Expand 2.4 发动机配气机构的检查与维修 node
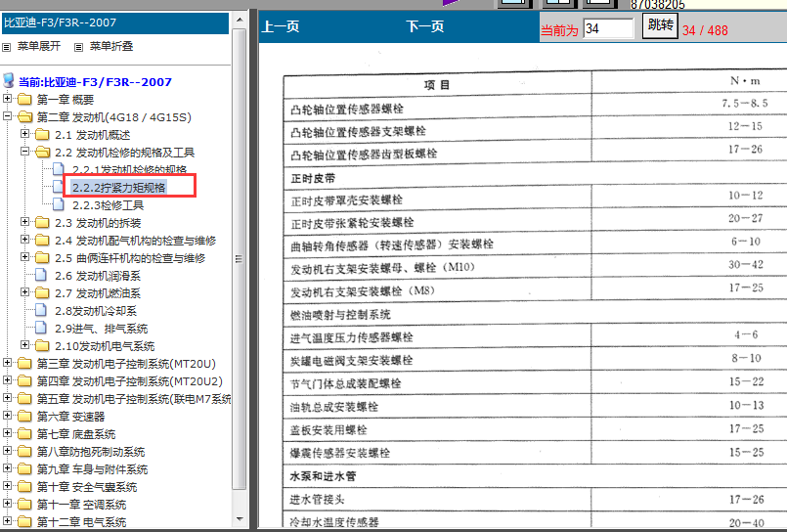Image resolution: width=787 pixels, height=532 pixels. [x=24, y=239]
